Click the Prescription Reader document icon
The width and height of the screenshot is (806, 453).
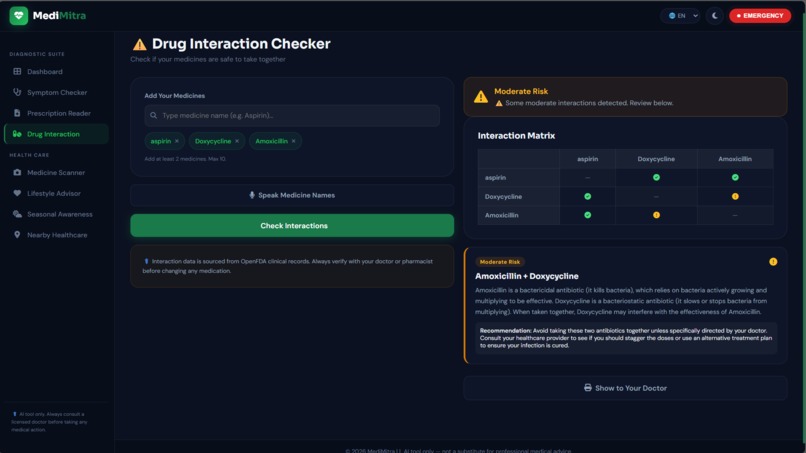tap(17, 113)
